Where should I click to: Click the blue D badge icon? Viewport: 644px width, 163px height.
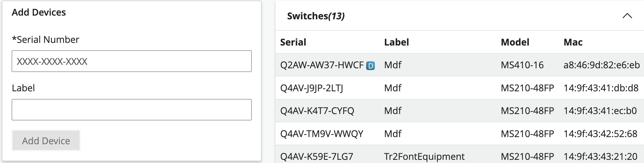(370, 66)
